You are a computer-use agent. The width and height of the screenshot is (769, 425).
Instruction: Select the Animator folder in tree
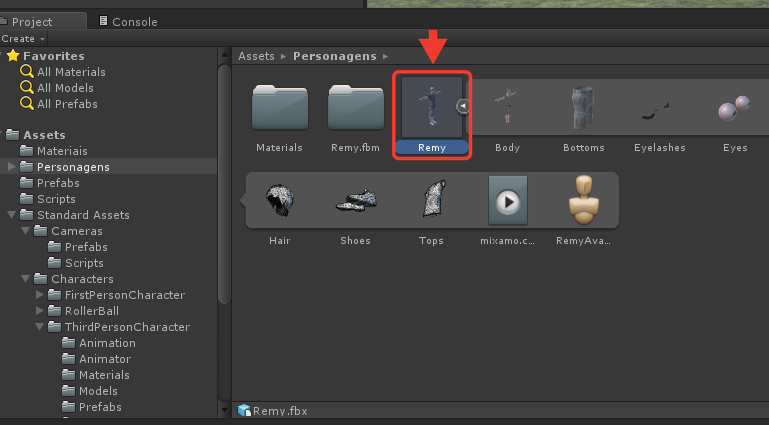[97, 359]
